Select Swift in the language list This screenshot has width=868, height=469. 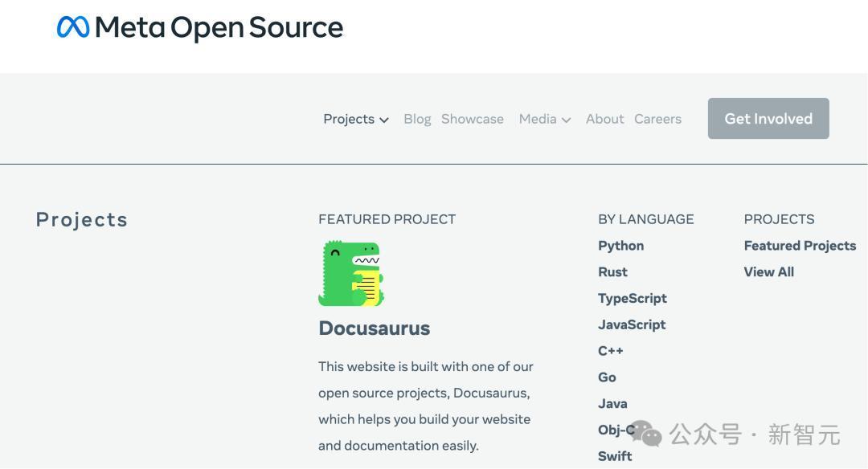[615, 456]
